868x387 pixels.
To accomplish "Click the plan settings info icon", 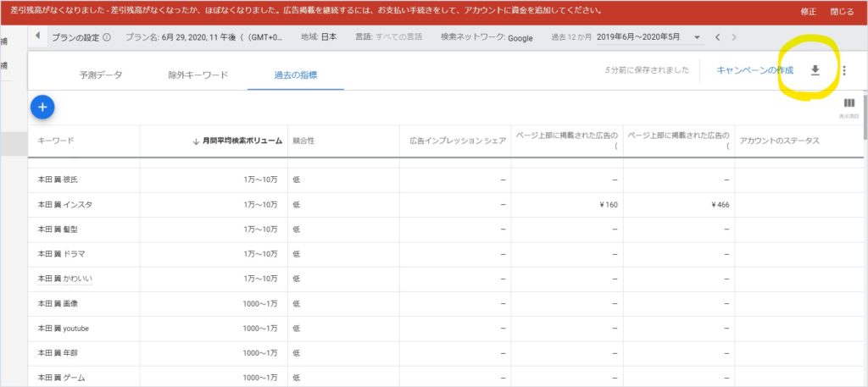I will (107, 37).
